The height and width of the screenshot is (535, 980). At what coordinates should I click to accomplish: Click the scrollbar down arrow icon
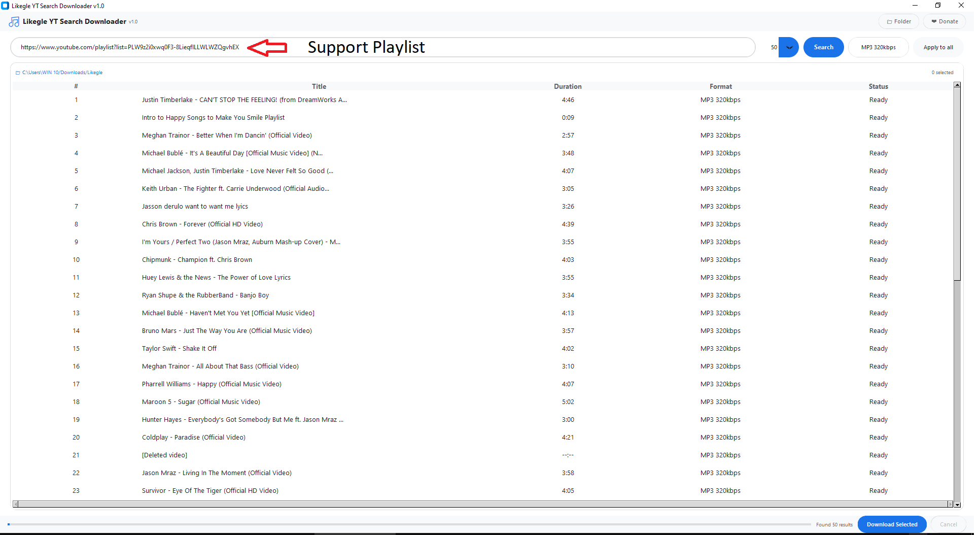[x=957, y=505]
